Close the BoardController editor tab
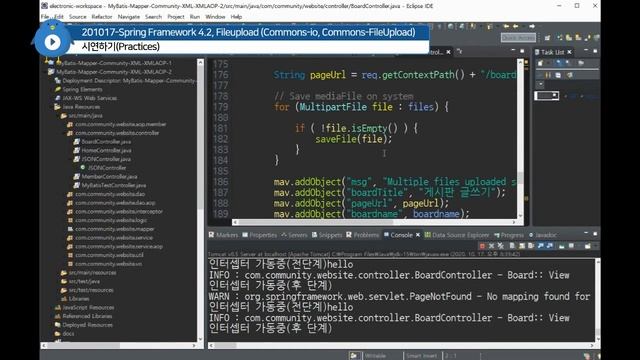Screen dimensions: 640x360 [x=448, y=52]
